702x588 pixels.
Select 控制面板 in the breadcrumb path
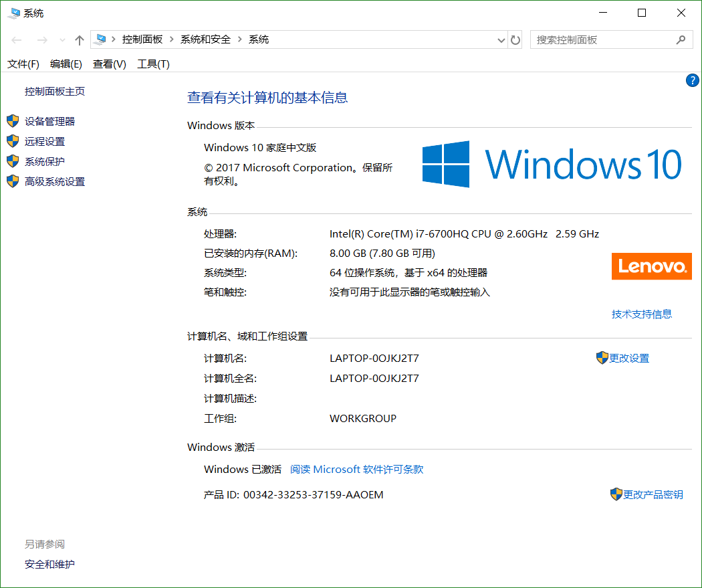click(142, 39)
